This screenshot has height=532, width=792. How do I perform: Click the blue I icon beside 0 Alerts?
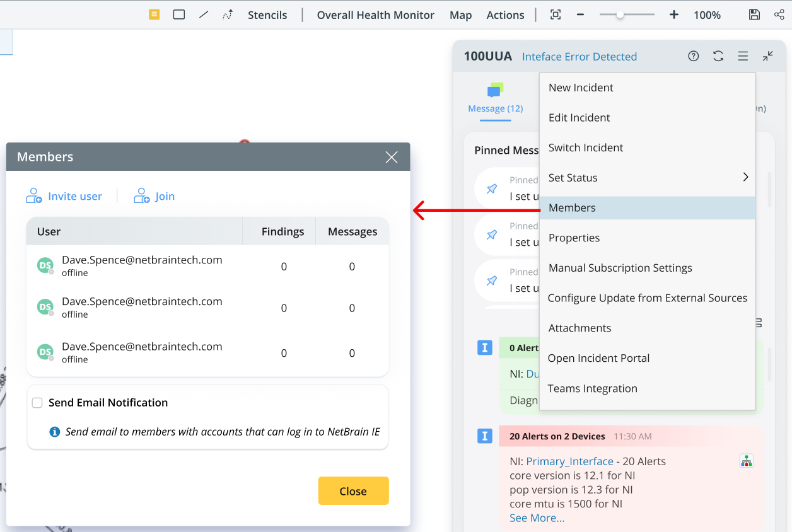pos(484,347)
